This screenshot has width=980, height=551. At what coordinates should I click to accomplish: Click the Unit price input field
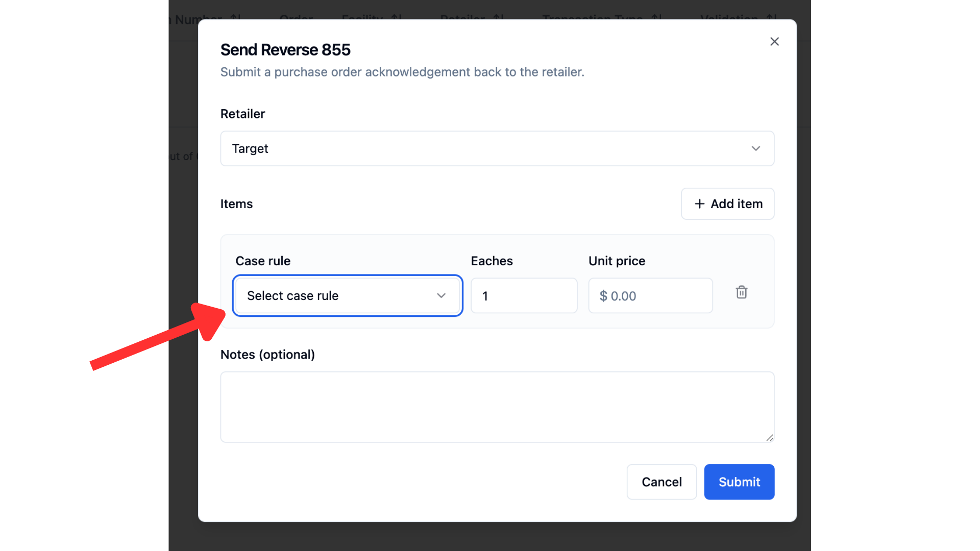[650, 295]
